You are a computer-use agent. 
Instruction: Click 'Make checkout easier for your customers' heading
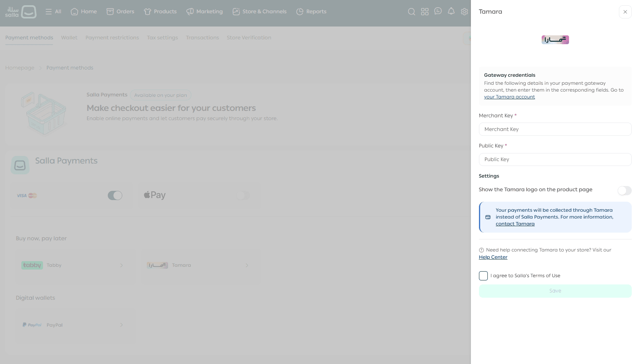pyautogui.click(x=171, y=108)
